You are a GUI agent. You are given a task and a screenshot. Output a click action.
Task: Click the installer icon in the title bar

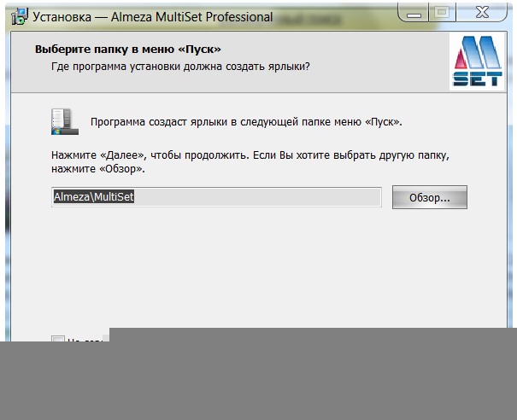[20, 16]
